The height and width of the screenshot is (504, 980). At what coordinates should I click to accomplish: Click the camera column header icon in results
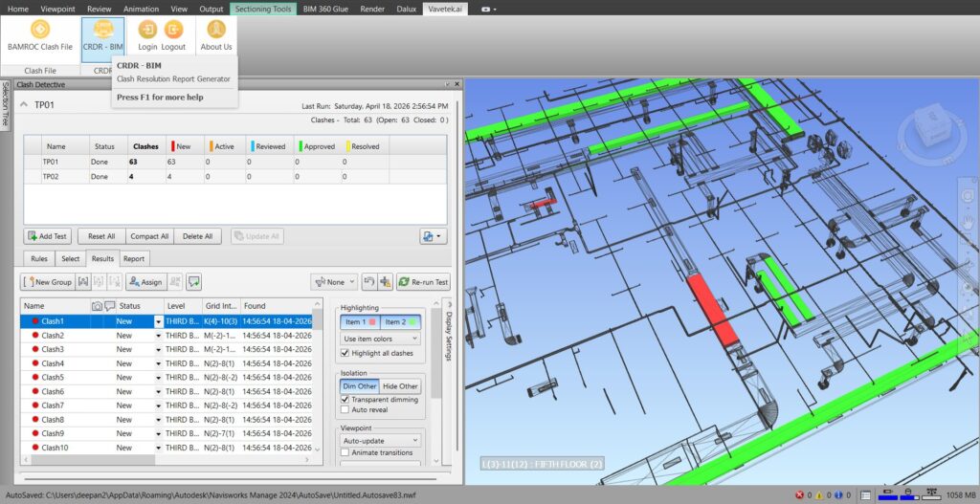click(97, 306)
